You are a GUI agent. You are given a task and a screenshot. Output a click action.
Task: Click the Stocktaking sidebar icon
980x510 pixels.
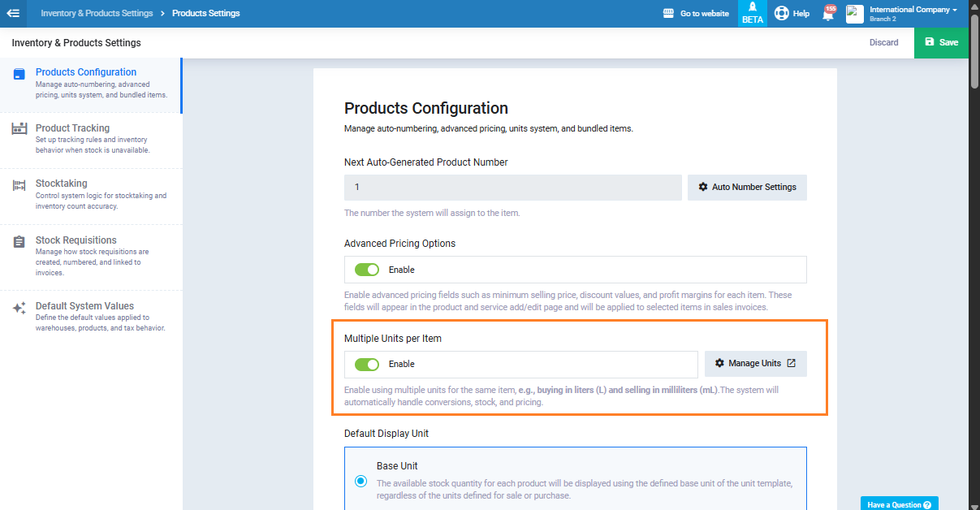[19, 185]
